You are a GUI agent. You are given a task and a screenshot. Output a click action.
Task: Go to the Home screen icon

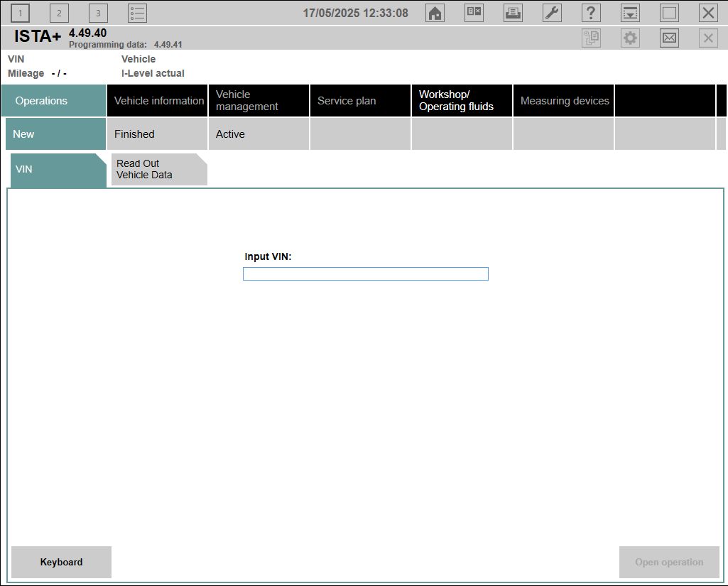(435, 13)
